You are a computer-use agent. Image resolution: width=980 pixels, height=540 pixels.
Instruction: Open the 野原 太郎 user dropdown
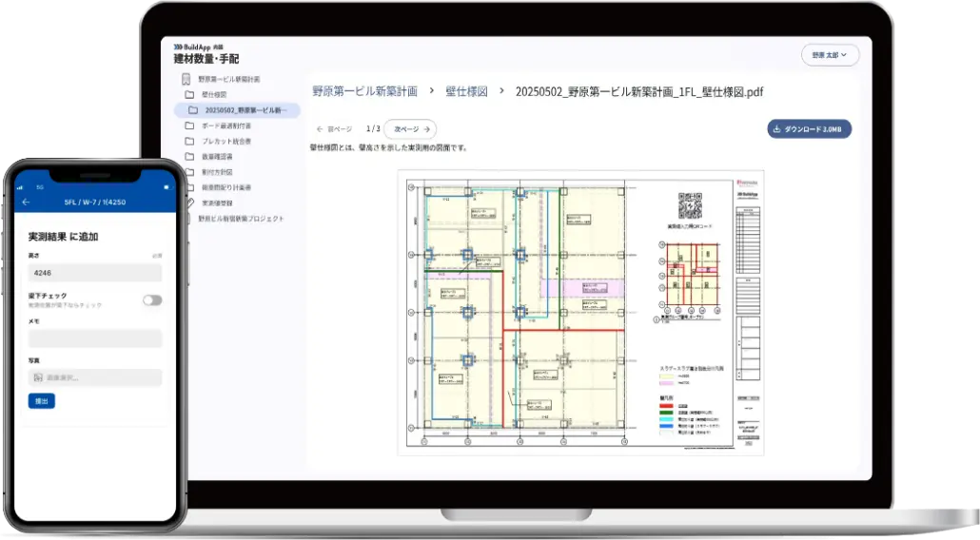click(830, 55)
